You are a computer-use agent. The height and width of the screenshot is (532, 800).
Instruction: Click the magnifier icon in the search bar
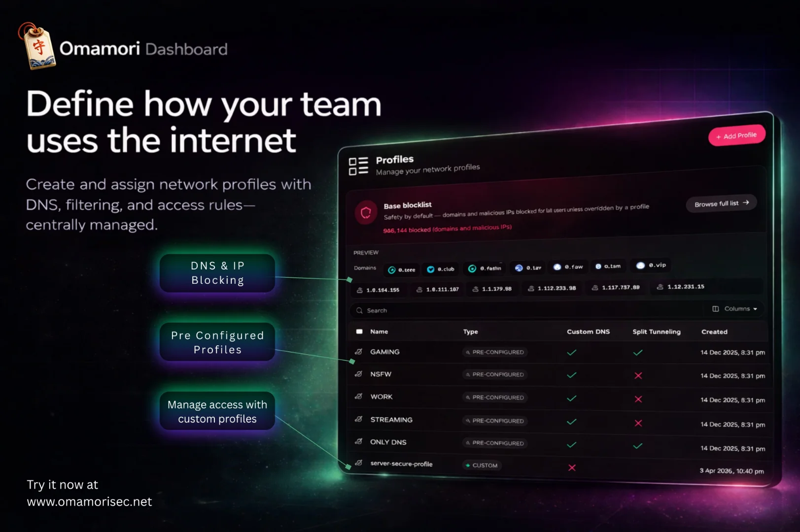tap(359, 310)
